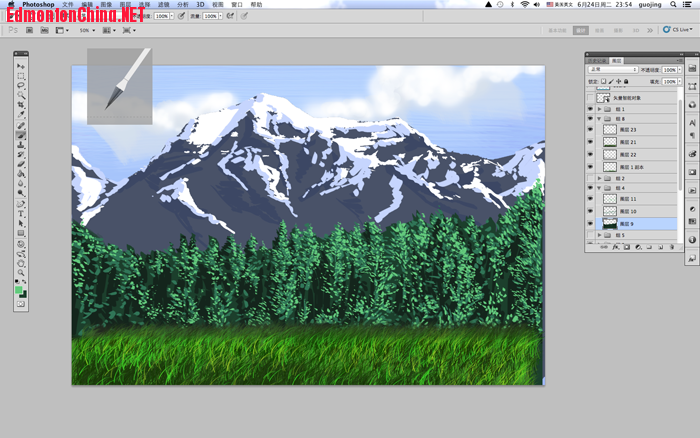Collapse the 组 8 group folder
This screenshot has width=700, height=438.
click(599, 119)
